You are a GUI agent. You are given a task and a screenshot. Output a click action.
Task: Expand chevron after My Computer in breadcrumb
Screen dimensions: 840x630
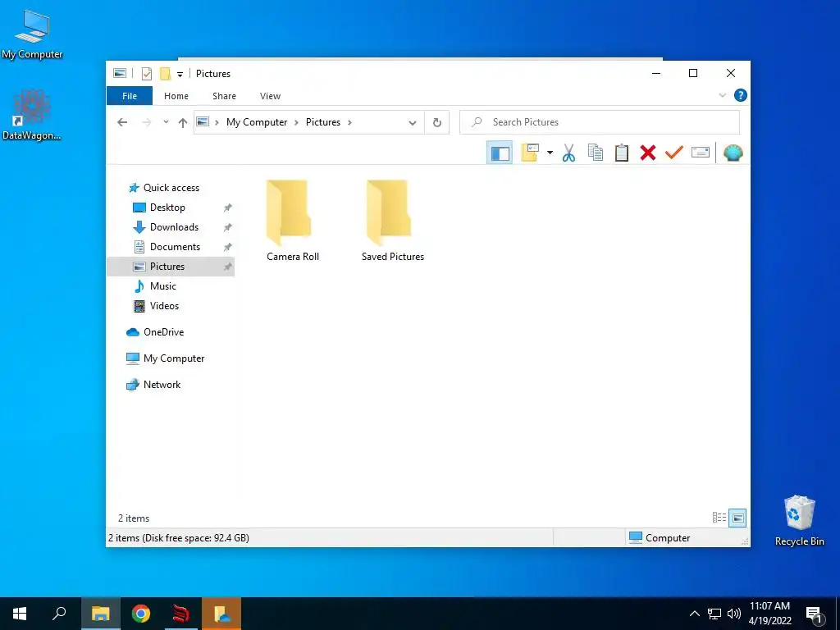coord(296,122)
